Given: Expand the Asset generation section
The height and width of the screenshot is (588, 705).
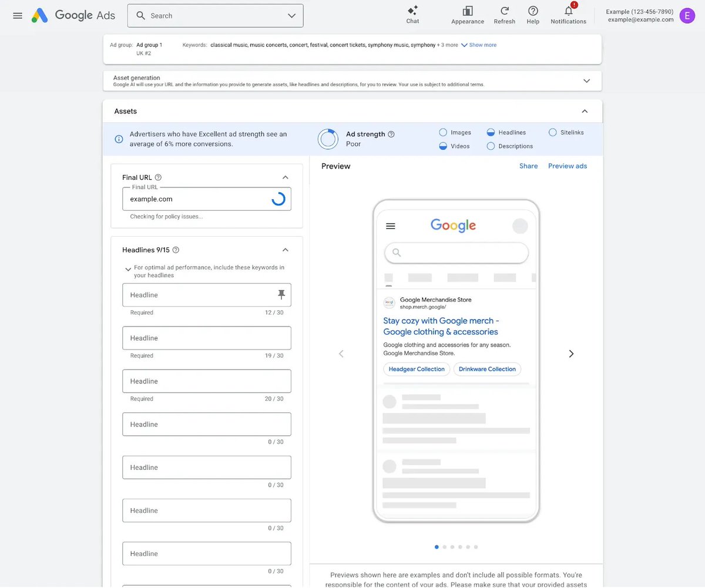Looking at the screenshot, I should pyautogui.click(x=586, y=81).
